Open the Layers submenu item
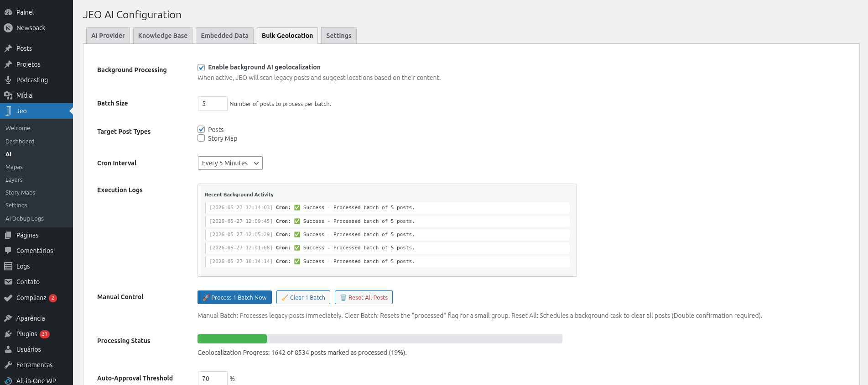 pos(14,180)
